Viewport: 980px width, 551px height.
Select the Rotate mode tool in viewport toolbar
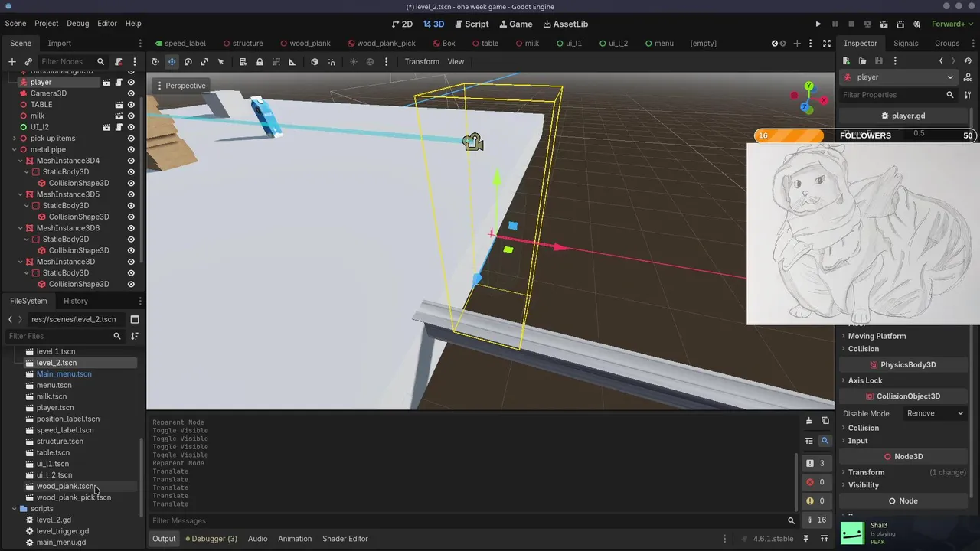[188, 61]
